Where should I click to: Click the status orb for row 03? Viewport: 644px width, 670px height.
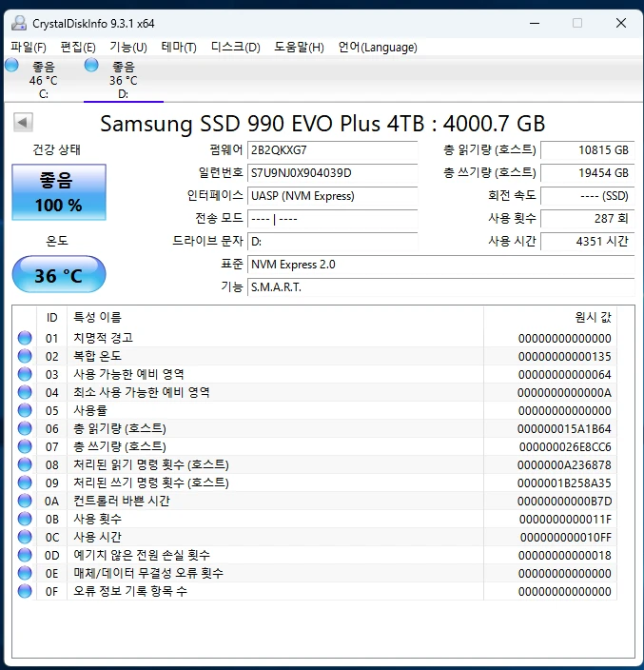25,374
